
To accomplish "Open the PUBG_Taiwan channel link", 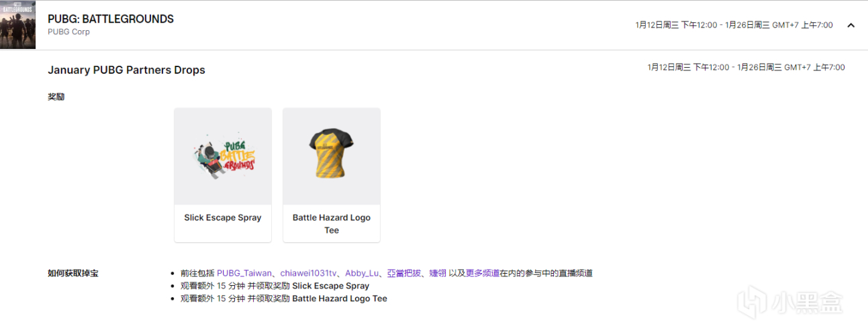I will pyautogui.click(x=244, y=273).
